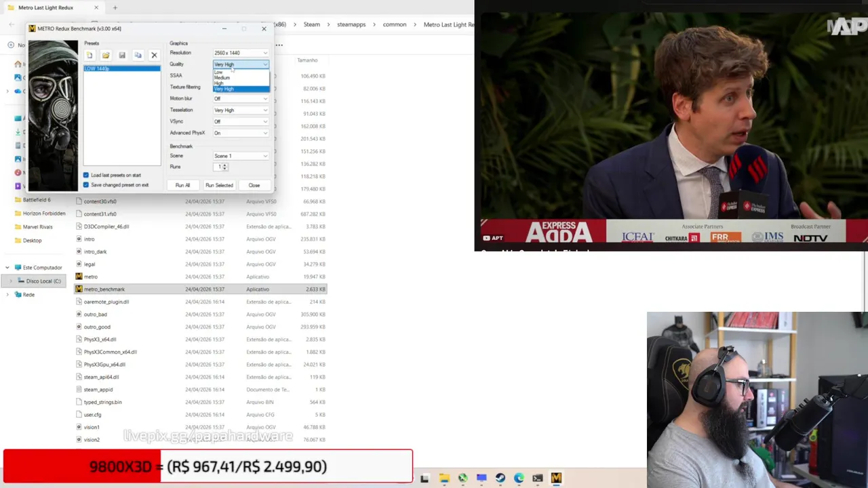Click the Run Selected button

point(219,185)
